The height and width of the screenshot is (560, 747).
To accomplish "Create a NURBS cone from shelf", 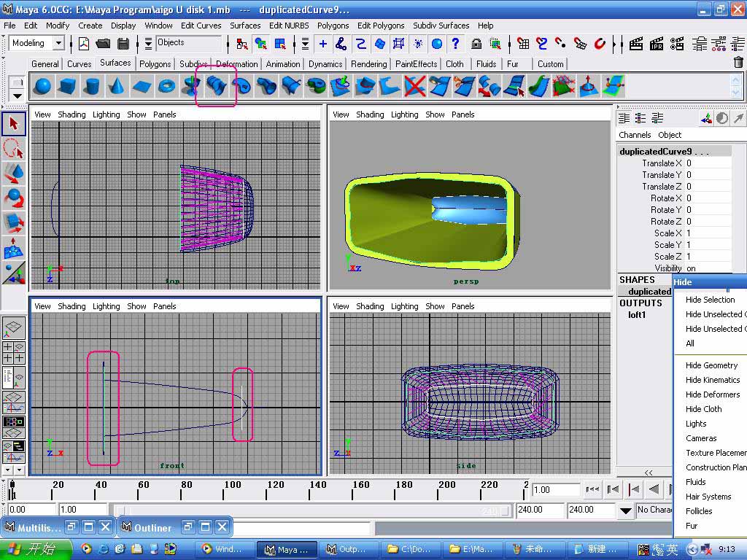I will point(116,86).
